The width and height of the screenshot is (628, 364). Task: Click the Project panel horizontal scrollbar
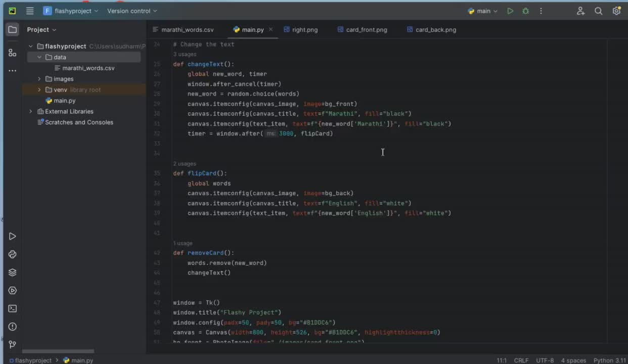coord(58,351)
